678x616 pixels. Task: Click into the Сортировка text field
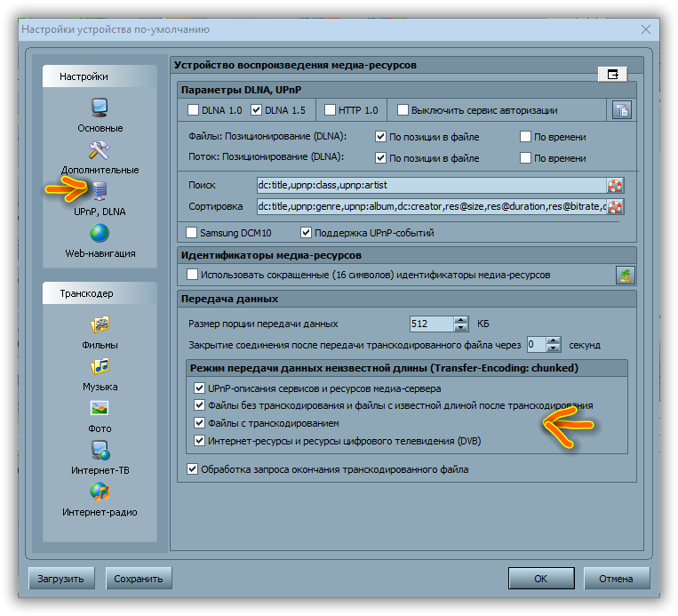430,207
